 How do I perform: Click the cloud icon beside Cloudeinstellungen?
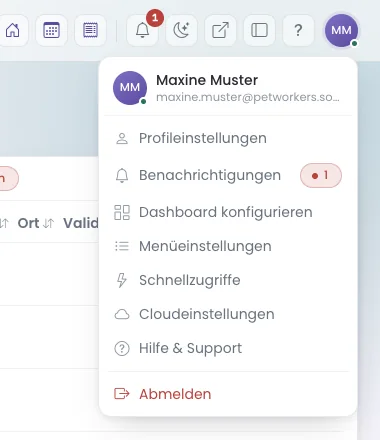(x=122, y=314)
